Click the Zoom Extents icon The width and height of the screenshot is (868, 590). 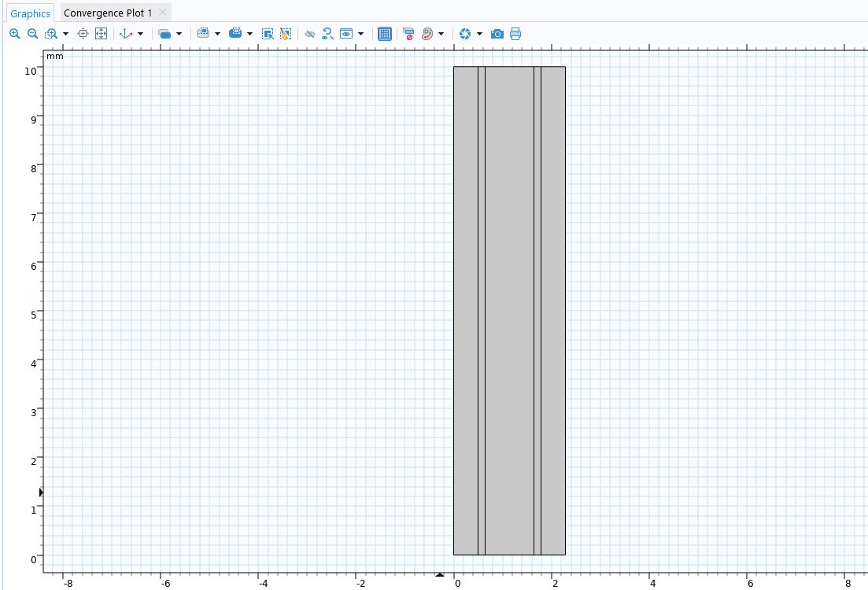pos(101,34)
